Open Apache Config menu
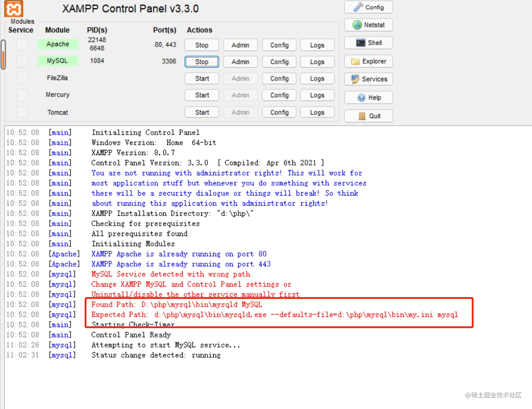The height and width of the screenshot is (409, 532). click(279, 45)
